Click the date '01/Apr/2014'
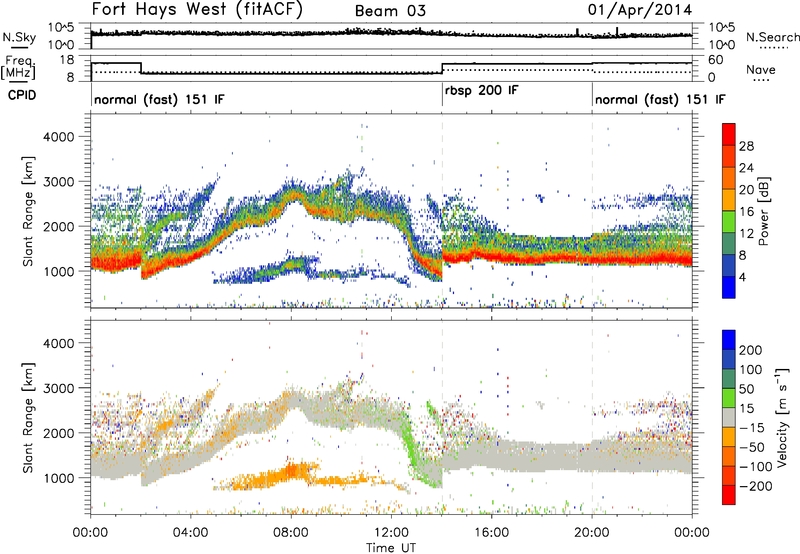The width and height of the screenshot is (800, 554). pyautogui.click(x=640, y=10)
